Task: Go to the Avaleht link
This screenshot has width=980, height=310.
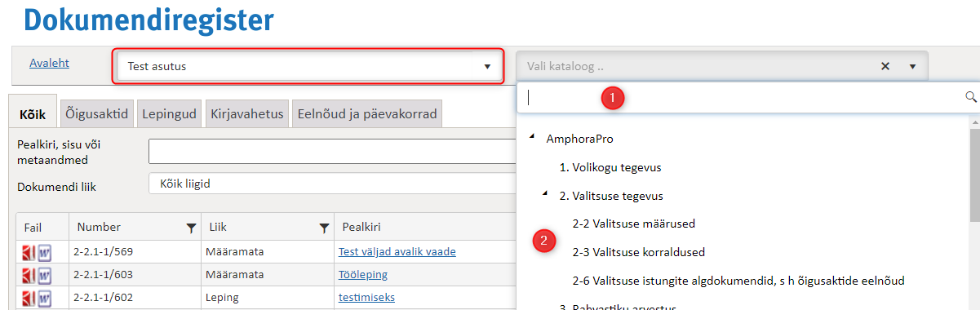Action: [x=49, y=63]
